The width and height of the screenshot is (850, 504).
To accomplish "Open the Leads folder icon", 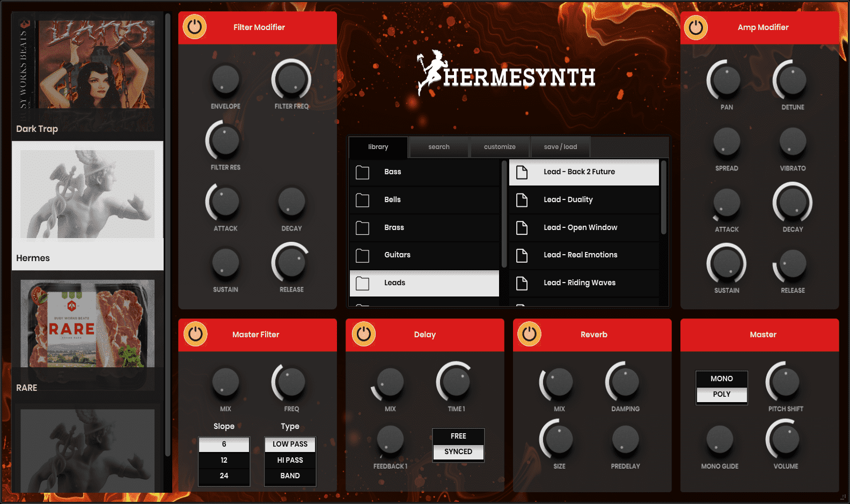I will pos(363,283).
